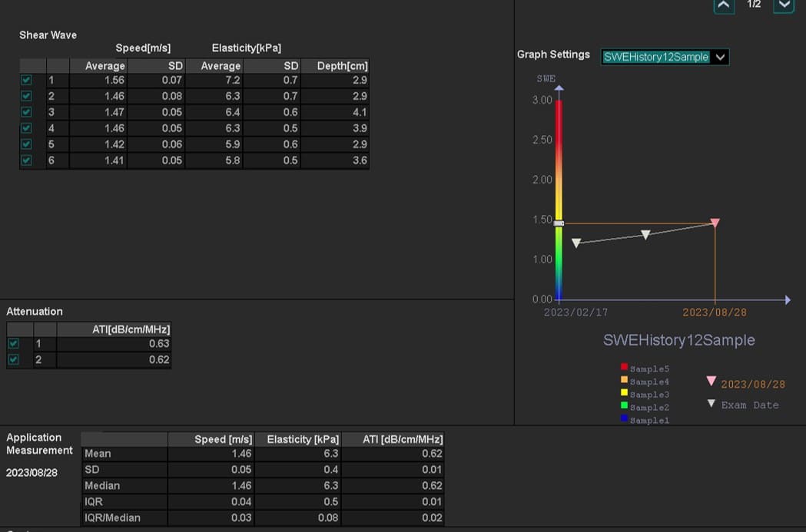Image resolution: width=806 pixels, height=532 pixels.
Task: Click the white triangle Exam Date legend icon
Action: point(711,404)
